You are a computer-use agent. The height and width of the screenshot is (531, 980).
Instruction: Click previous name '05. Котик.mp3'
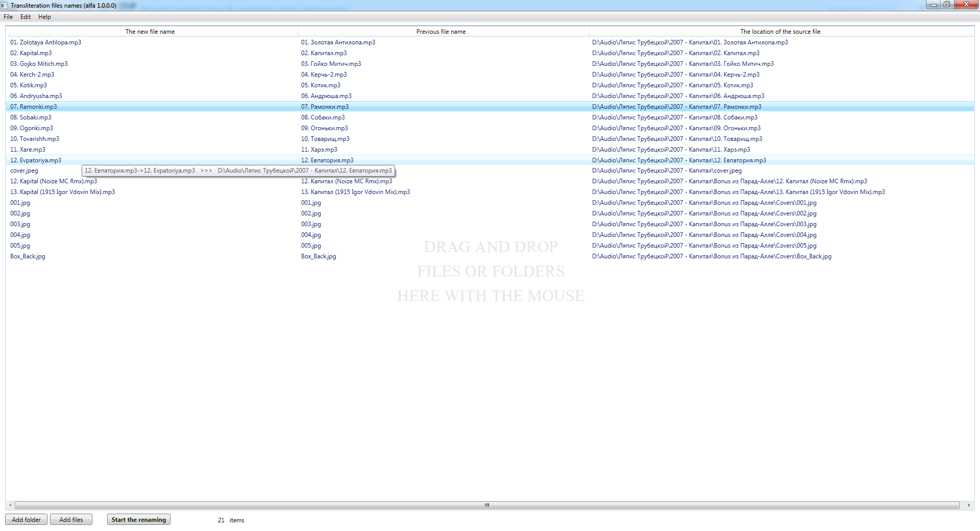point(321,85)
